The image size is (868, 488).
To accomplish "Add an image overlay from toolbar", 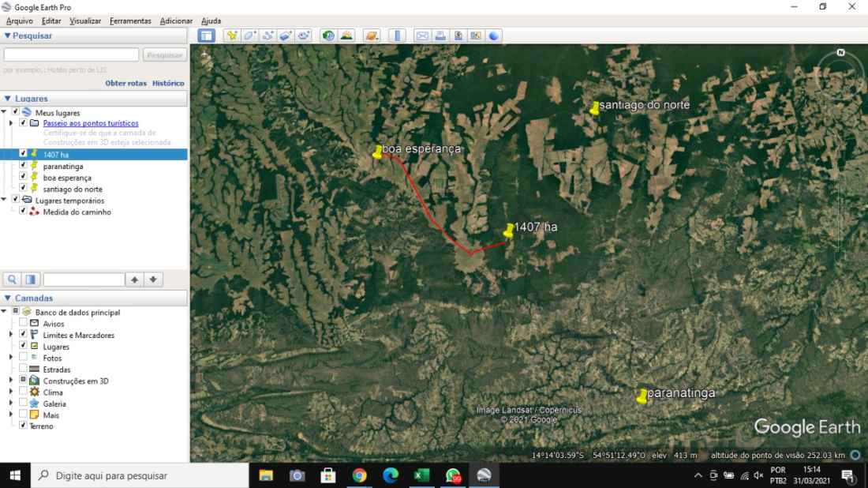I will pyautogui.click(x=286, y=36).
